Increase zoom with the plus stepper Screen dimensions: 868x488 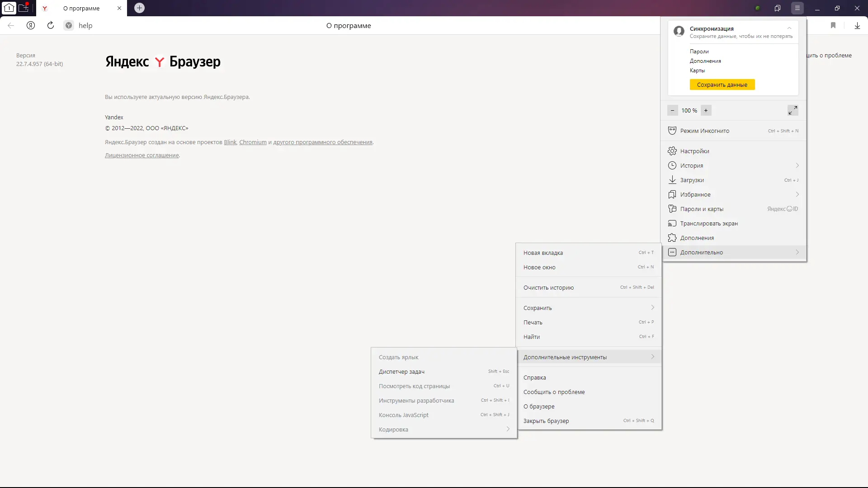706,110
